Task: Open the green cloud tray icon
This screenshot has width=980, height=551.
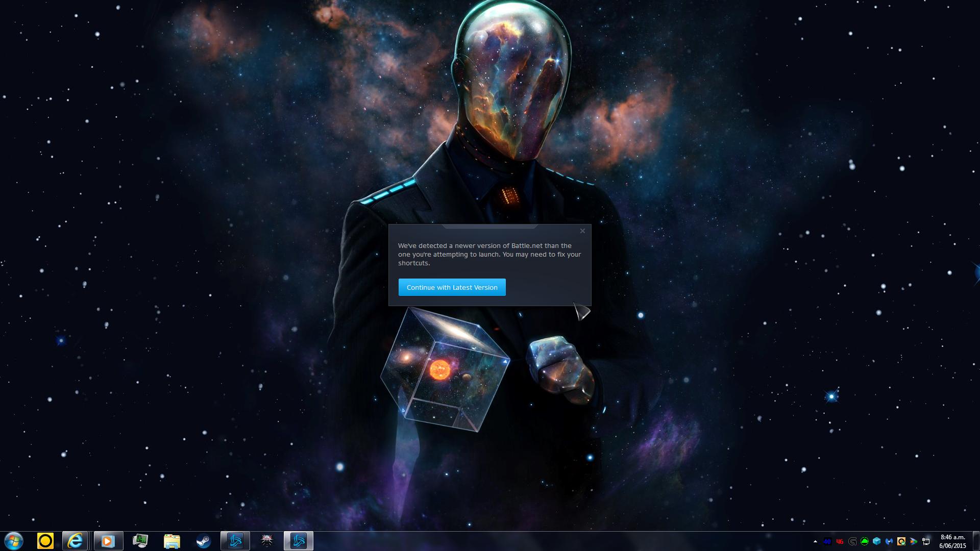Action: coord(864,541)
